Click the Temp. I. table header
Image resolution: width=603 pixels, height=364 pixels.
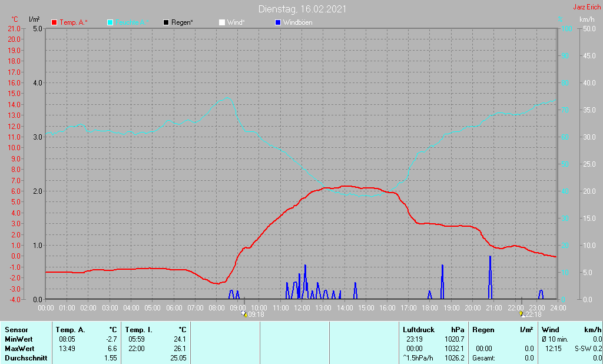coord(139,330)
